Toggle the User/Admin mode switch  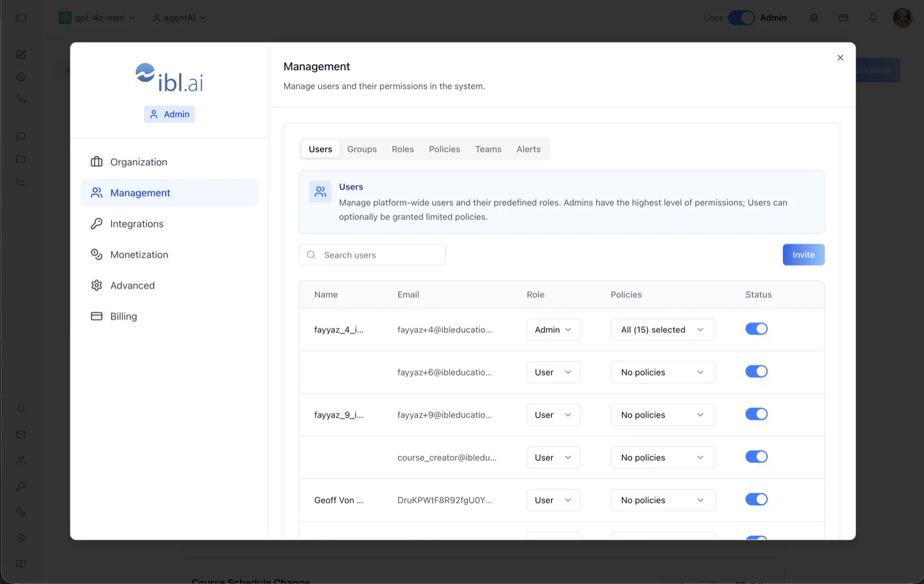point(741,18)
